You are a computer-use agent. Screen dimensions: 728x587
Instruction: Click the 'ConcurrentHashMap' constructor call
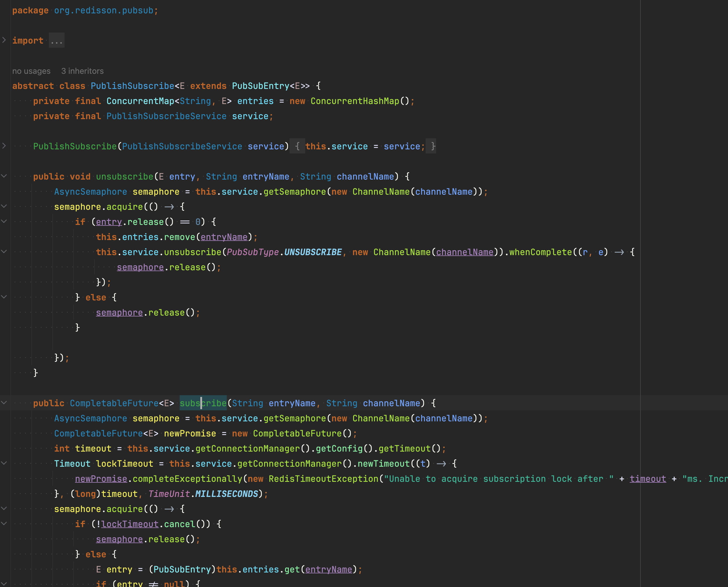[355, 101]
